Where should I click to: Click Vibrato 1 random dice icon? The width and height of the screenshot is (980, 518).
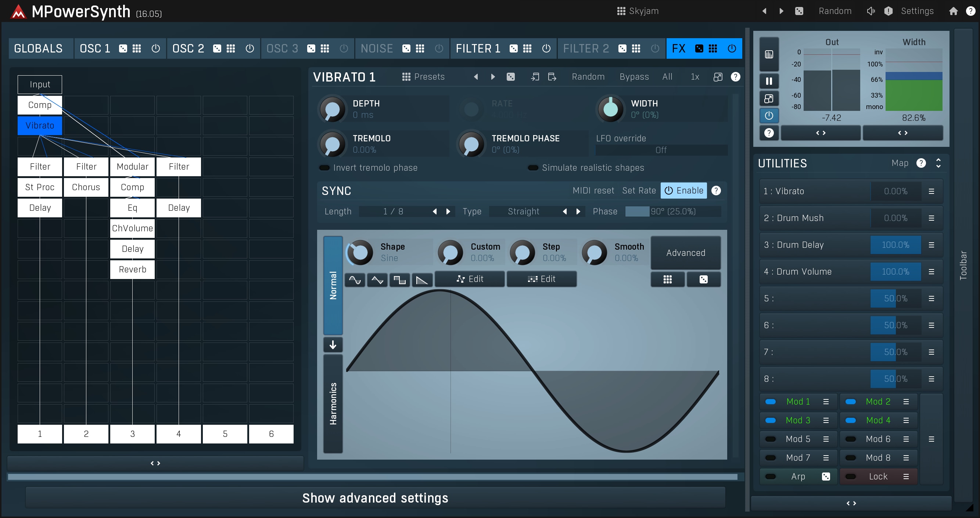pos(510,77)
